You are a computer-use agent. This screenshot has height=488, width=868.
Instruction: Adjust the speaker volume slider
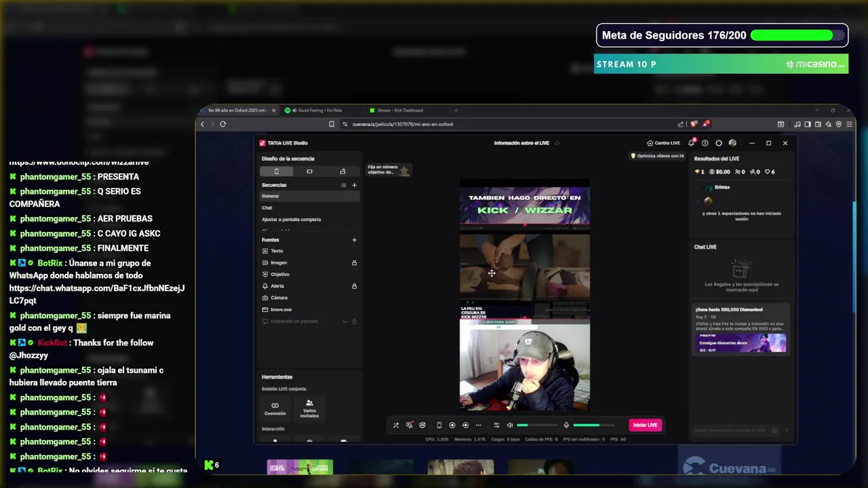(537, 425)
